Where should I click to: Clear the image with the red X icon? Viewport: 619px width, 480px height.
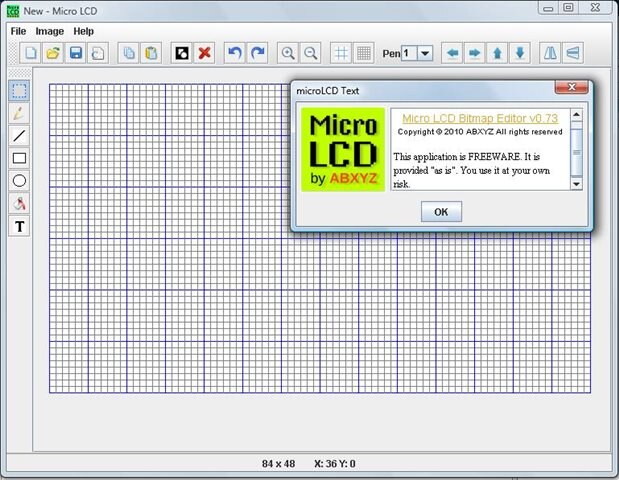pos(204,53)
